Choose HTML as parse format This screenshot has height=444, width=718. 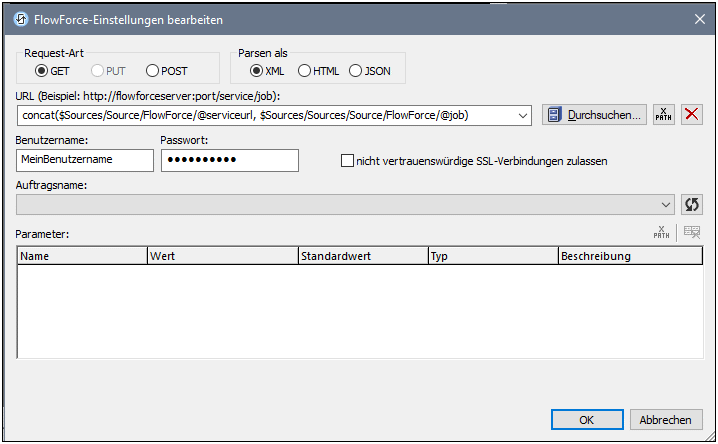pos(304,71)
